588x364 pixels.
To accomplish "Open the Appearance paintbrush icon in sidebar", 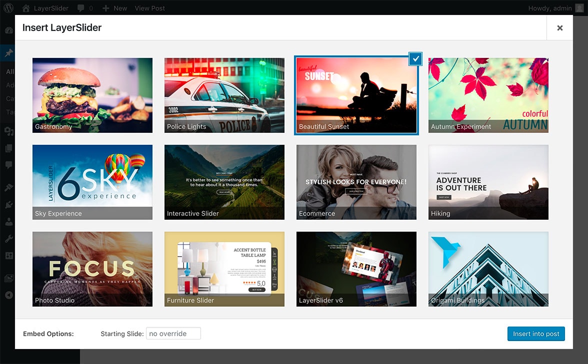I will (8, 187).
